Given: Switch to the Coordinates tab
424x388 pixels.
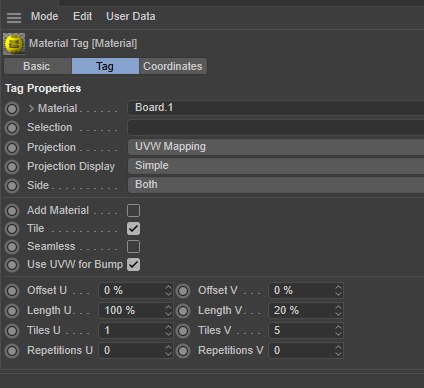Looking at the screenshot, I should [173, 66].
